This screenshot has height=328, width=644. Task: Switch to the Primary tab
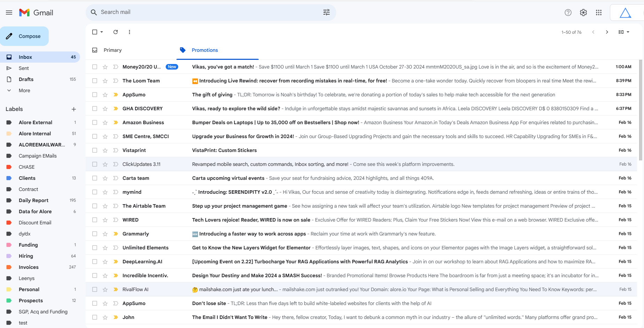[x=112, y=50]
